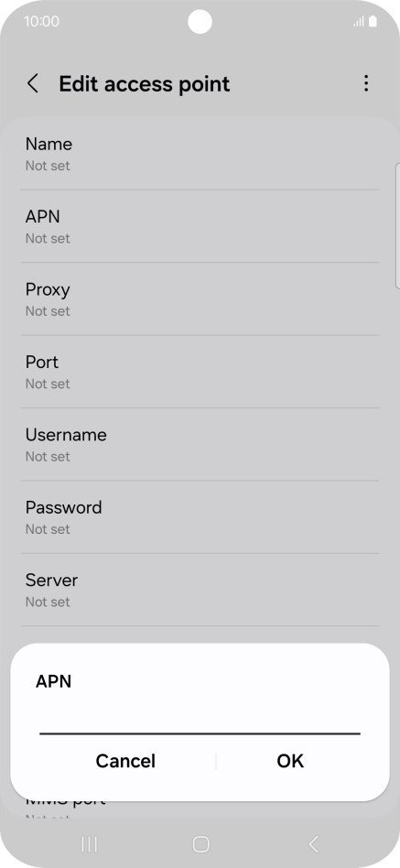Open the Username setting
This screenshot has height=868, width=400.
click(x=200, y=444)
